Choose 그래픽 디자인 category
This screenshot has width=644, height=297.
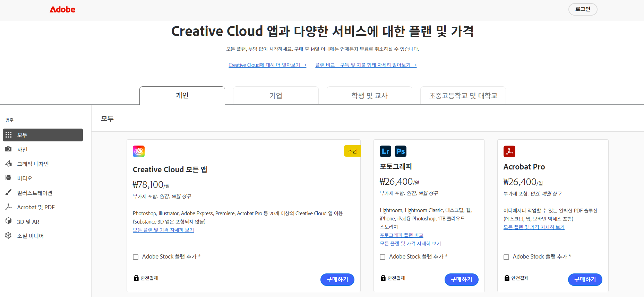tap(43, 164)
